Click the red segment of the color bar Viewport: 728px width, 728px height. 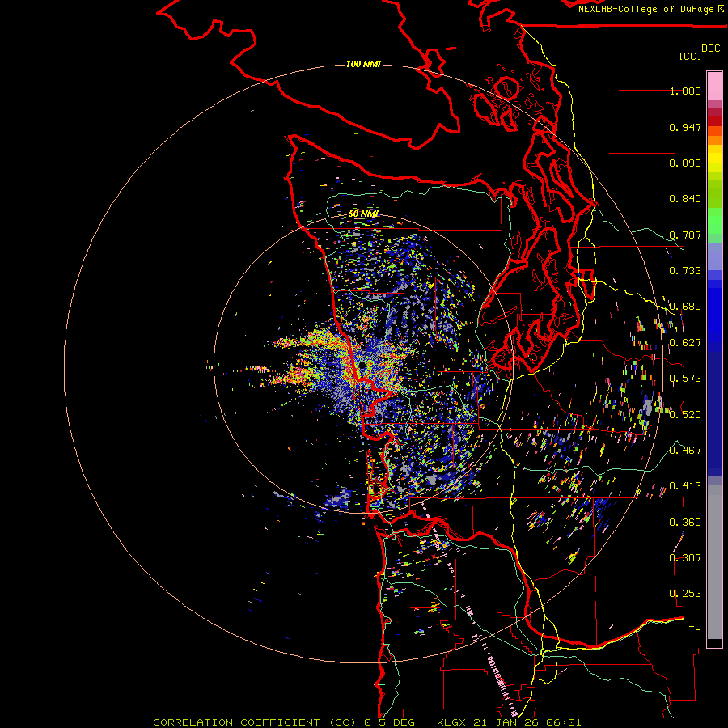[x=714, y=121]
